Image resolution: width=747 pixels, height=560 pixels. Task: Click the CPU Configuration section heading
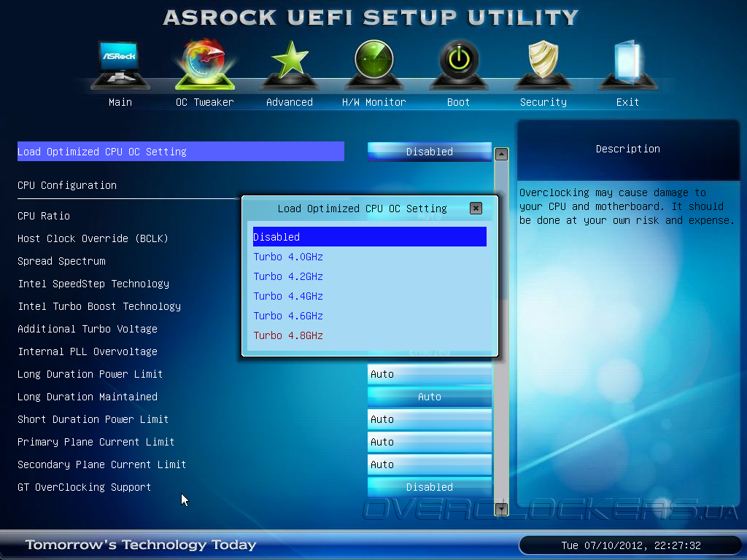pyautogui.click(x=66, y=185)
